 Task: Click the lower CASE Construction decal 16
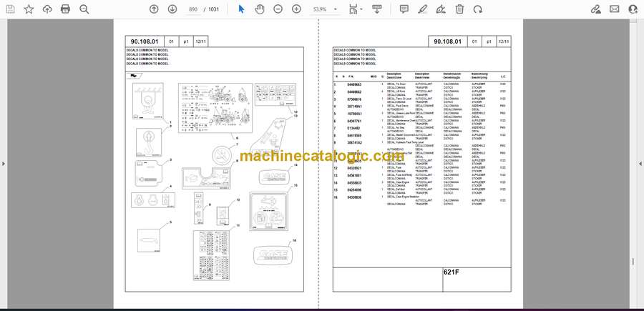tap(273, 255)
